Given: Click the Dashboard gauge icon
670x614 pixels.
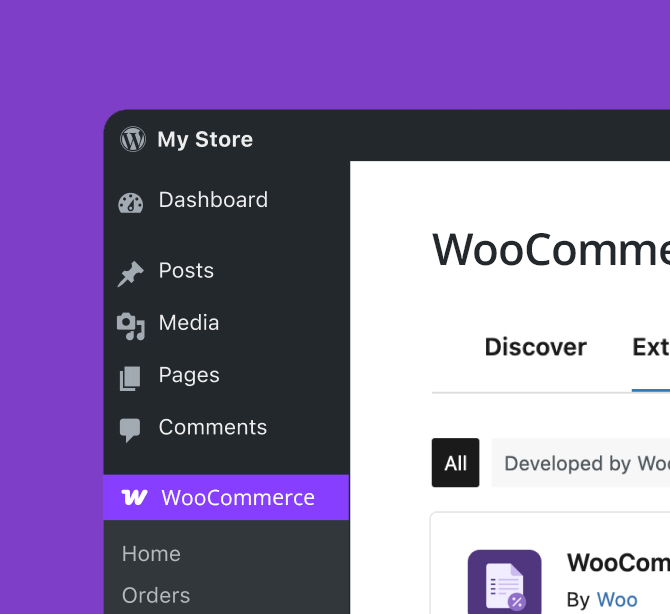Looking at the screenshot, I should (131, 203).
